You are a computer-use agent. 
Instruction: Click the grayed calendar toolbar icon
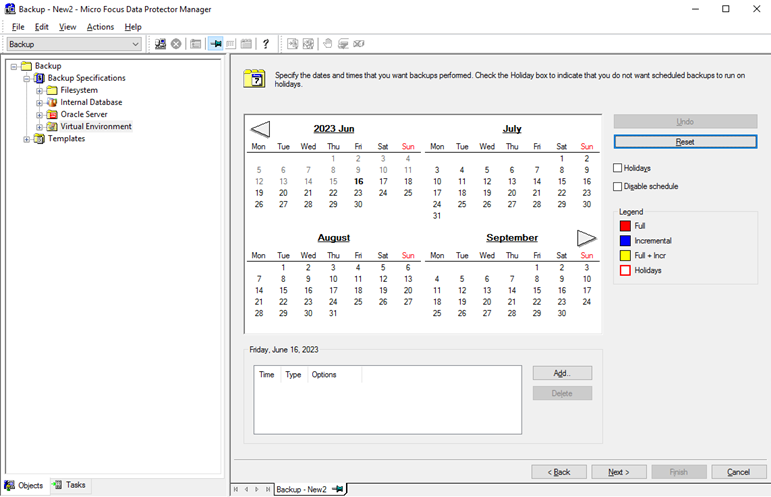246,44
